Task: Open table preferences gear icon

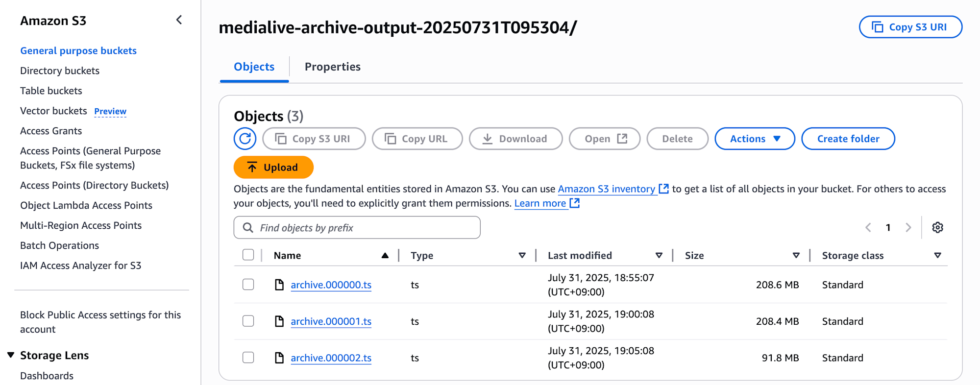Action: point(937,227)
